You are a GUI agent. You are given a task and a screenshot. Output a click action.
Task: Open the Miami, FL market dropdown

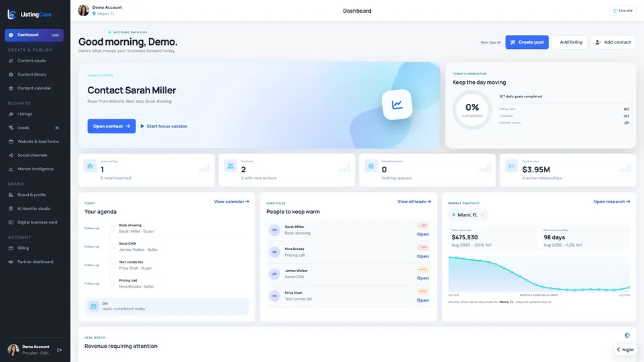[x=468, y=215]
